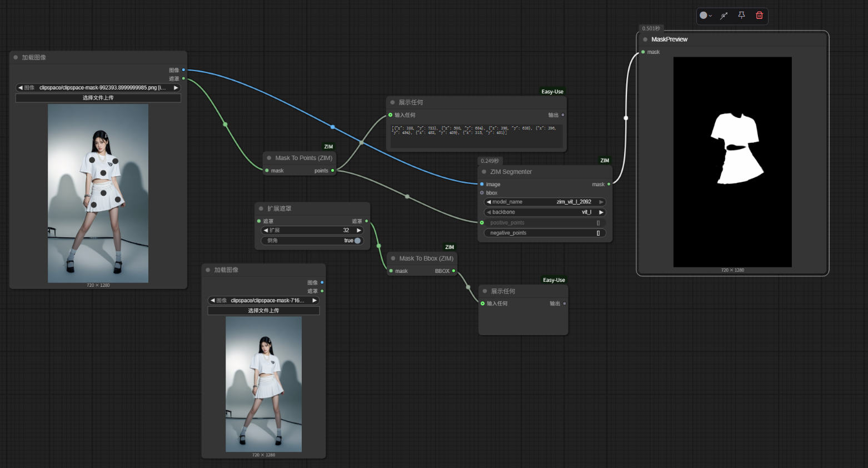Click the mask preview thumbnail of the white outfit

(732, 162)
